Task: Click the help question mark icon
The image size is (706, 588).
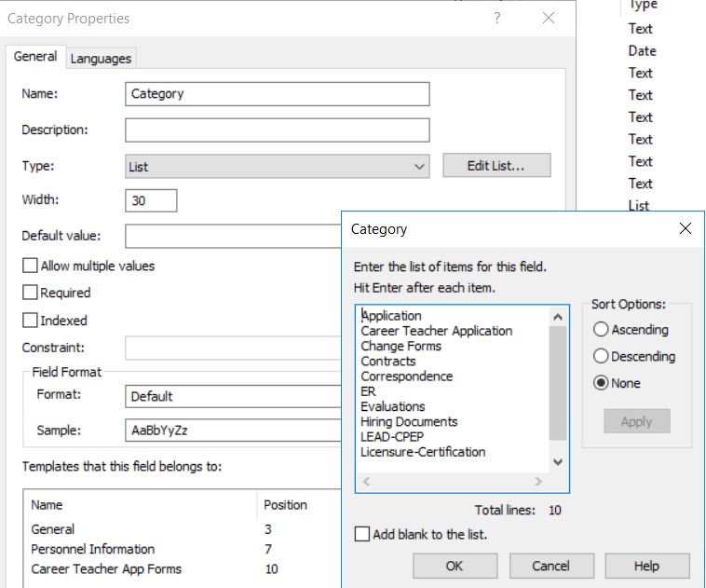Action: tap(497, 18)
